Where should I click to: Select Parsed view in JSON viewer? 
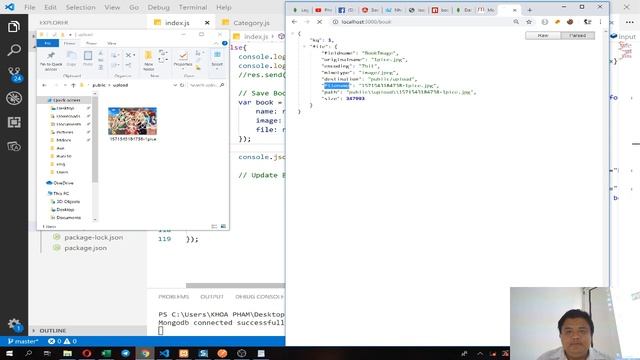point(577,36)
